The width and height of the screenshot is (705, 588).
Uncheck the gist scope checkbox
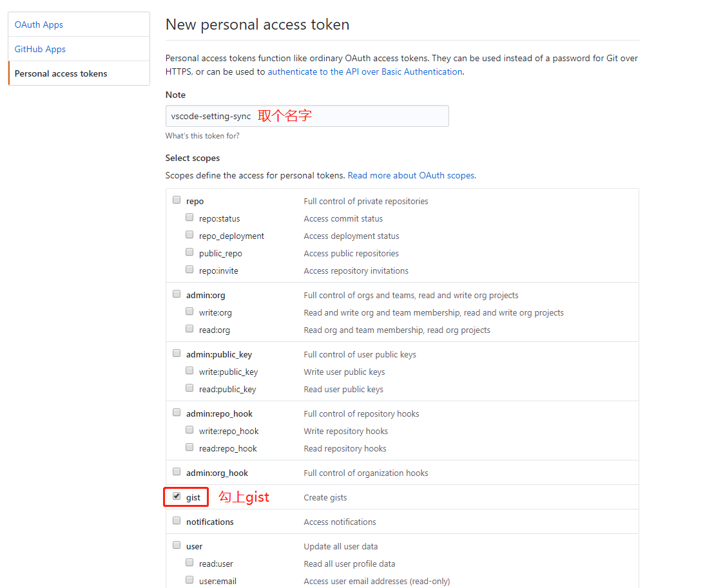(177, 497)
